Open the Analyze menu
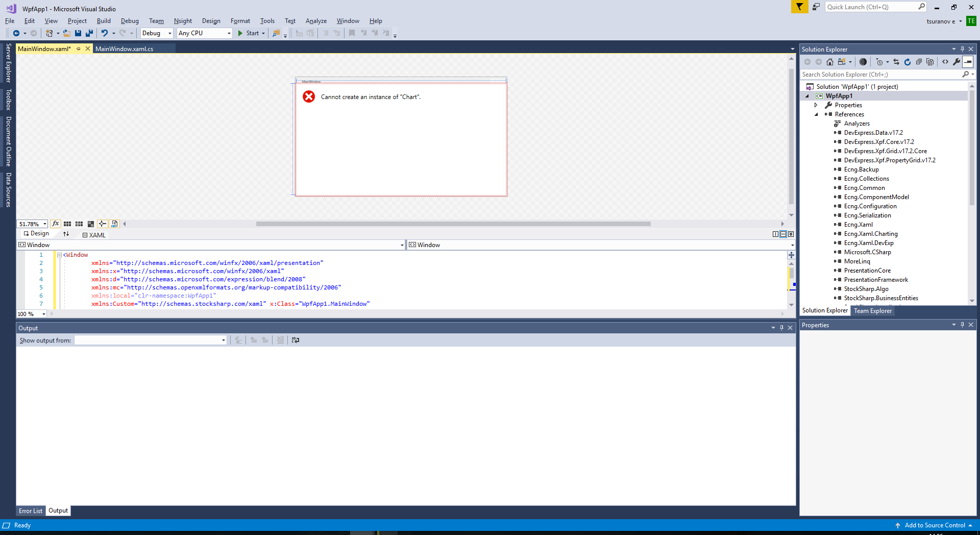The height and width of the screenshot is (535, 980). point(316,21)
